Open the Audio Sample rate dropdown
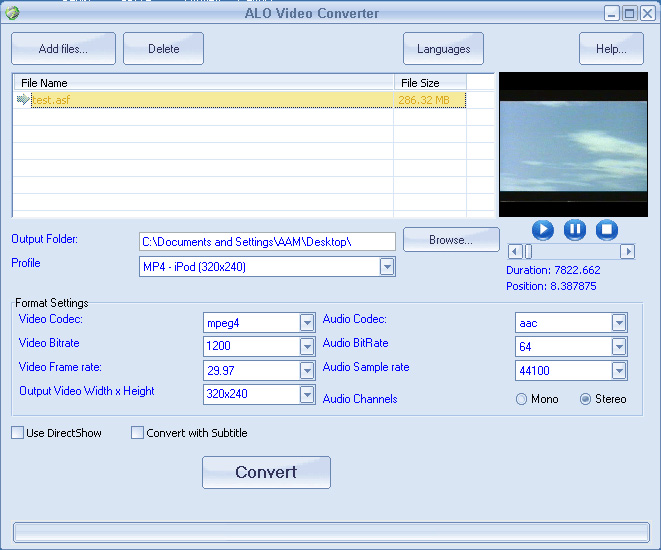 click(x=619, y=371)
